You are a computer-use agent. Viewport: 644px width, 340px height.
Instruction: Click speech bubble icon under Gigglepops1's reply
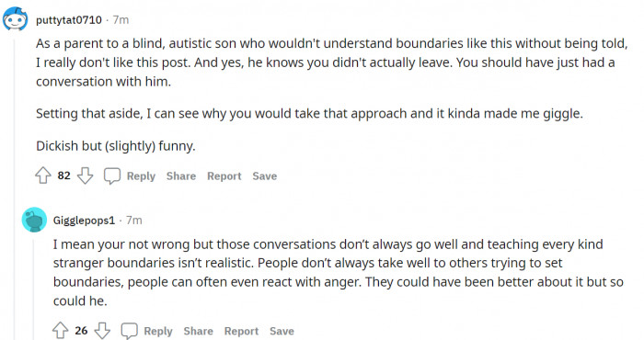click(x=129, y=331)
